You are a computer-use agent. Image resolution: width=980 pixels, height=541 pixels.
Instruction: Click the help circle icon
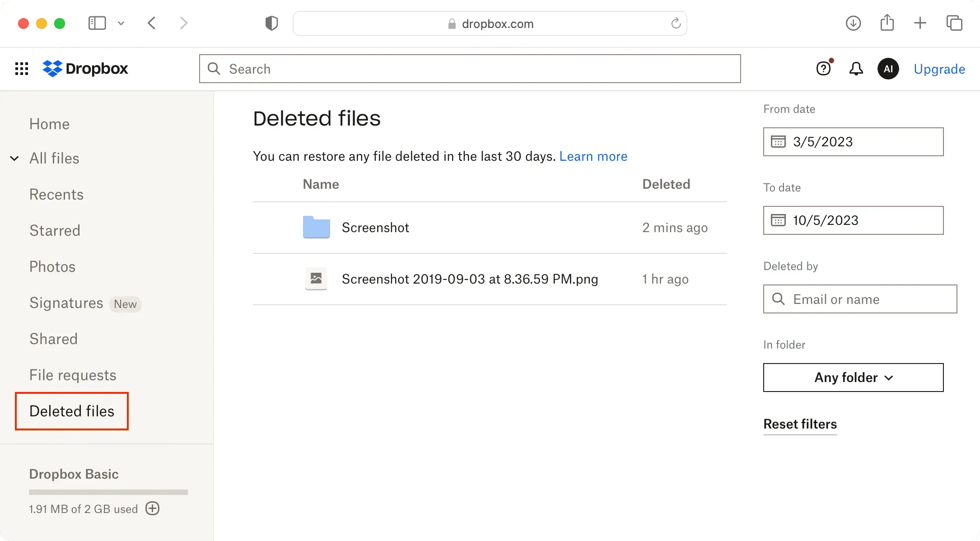pyautogui.click(x=824, y=69)
